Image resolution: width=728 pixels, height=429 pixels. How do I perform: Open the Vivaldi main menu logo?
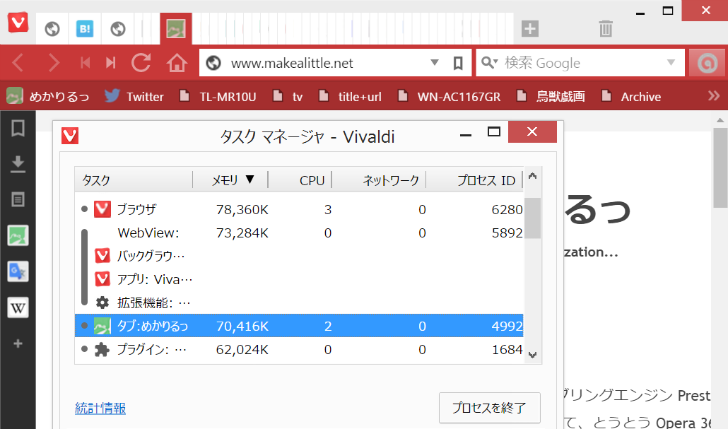coord(18,22)
